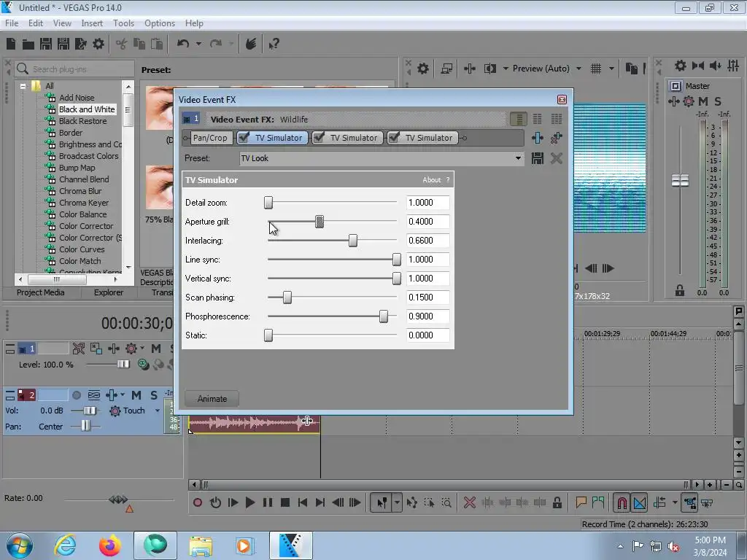Image resolution: width=747 pixels, height=560 pixels.
Task: Select the Chroma Keyer plug-in
Action: coord(84,203)
